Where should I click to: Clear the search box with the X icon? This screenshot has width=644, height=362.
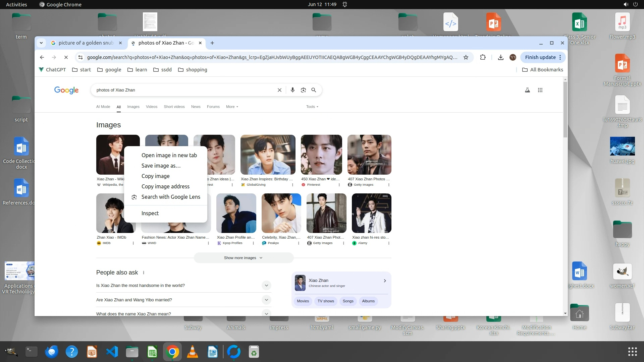click(279, 90)
